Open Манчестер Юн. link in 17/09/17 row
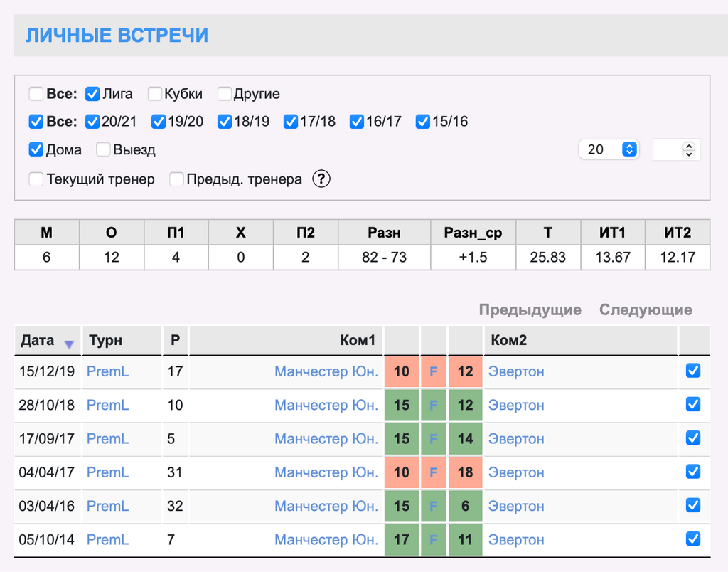 [x=326, y=439]
